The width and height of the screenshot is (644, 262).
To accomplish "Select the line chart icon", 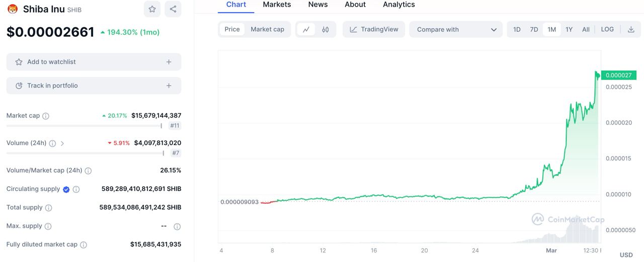I will point(306,29).
